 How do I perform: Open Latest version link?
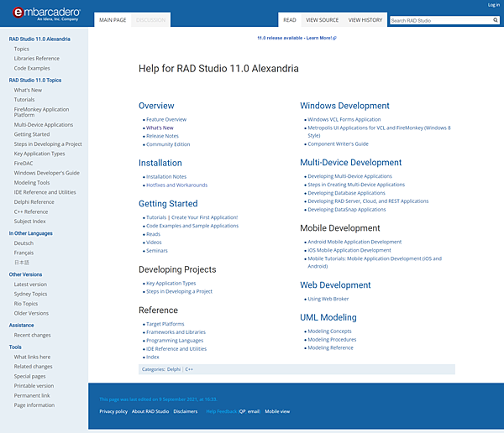click(x=30, y=284)
